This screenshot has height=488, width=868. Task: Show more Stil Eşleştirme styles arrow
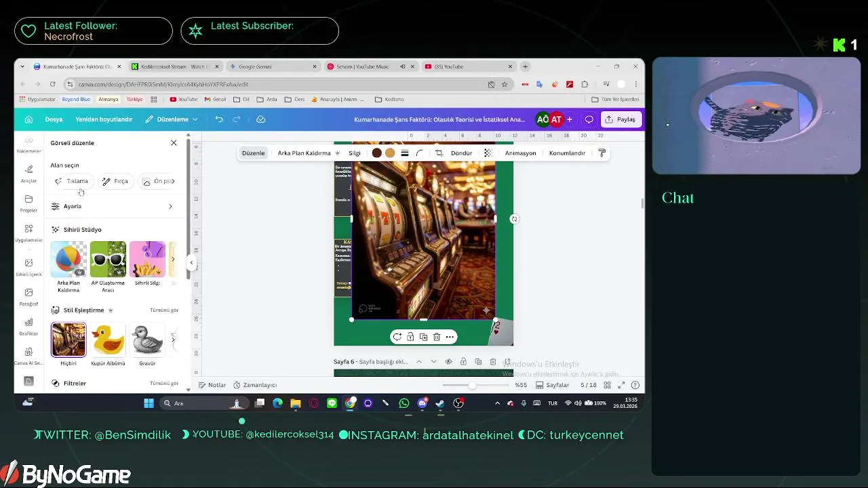[173, 340]
